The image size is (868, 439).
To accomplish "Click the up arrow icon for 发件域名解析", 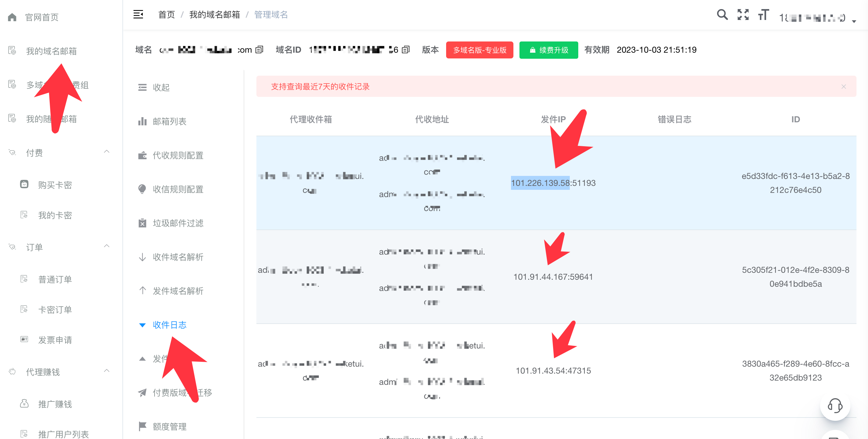I will [x=142, y=291].
